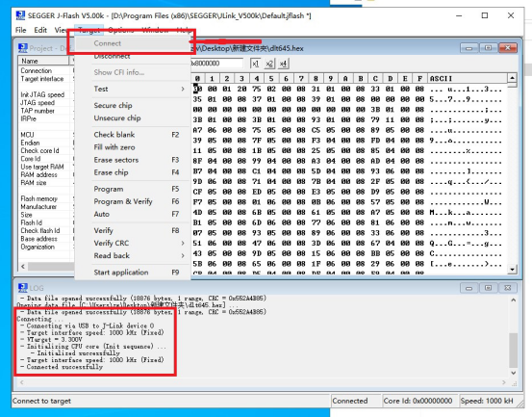Close the LOG window
Image resolution: width=532 pixels, height=417 pixels.
[508, 288]
